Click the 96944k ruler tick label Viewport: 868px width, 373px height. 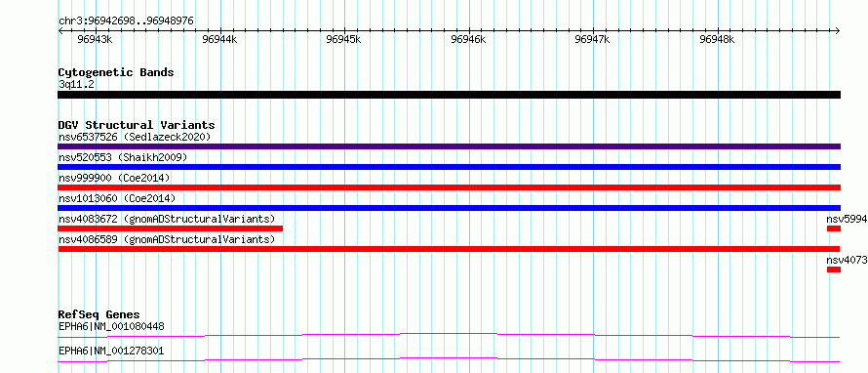(x=219, y=39)
